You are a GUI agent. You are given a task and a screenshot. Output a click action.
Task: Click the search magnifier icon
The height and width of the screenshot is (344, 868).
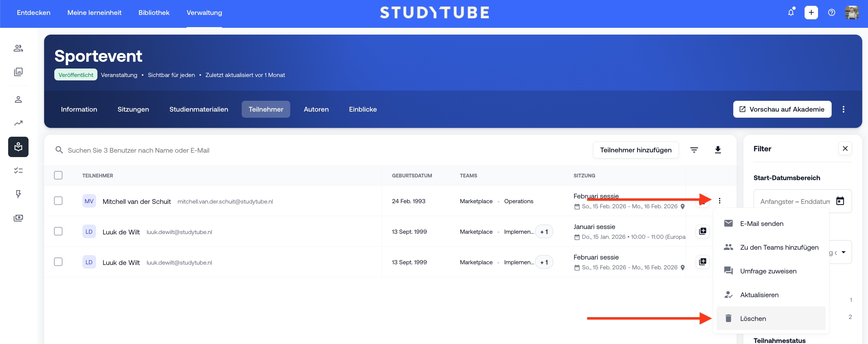59,150
